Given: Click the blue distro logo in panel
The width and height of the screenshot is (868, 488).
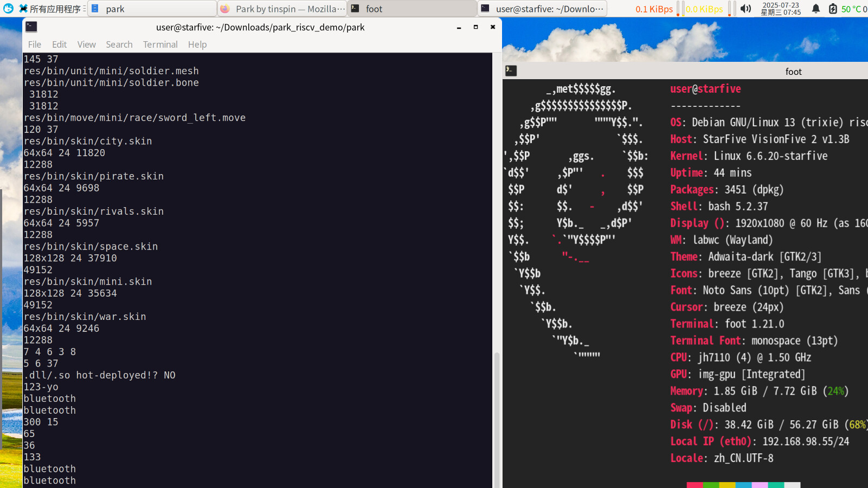Looking at the screenshot, I should [8, 9].
